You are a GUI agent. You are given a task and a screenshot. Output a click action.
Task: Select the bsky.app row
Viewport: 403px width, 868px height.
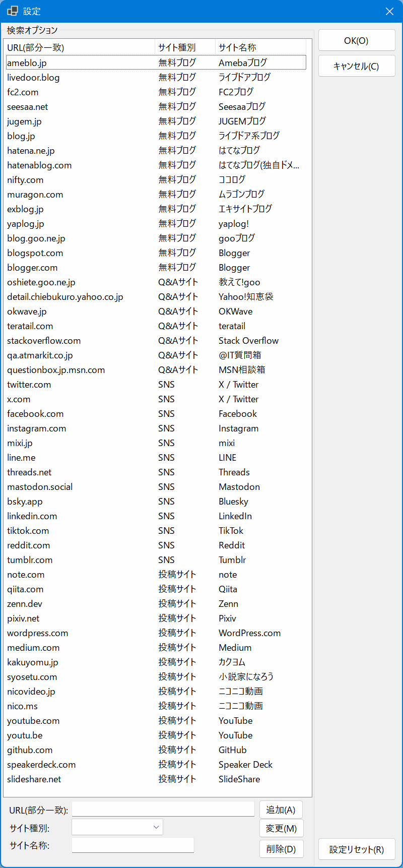[x=156, y=501]
